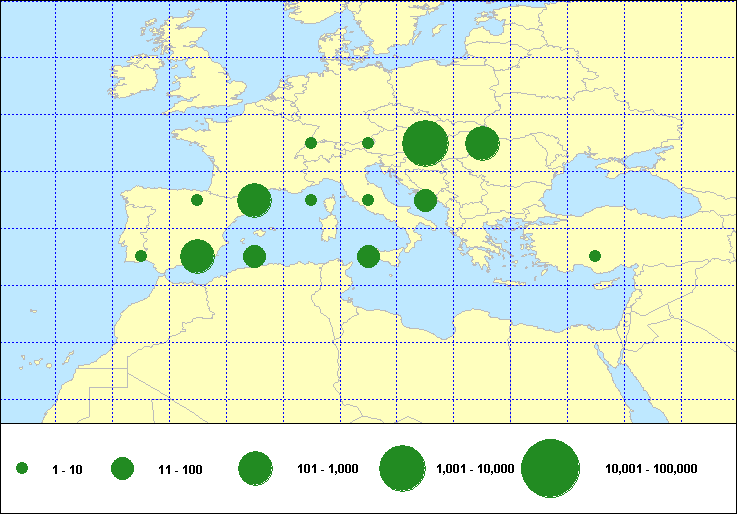Select the circle on France's Mediterranean coast
This screenshot has width=737, height=514.
pyautogui.click(x=254, y=200)
